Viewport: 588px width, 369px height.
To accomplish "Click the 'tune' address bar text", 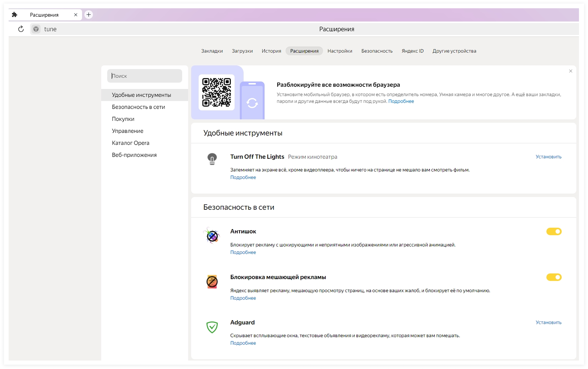I will pos(50,29).
